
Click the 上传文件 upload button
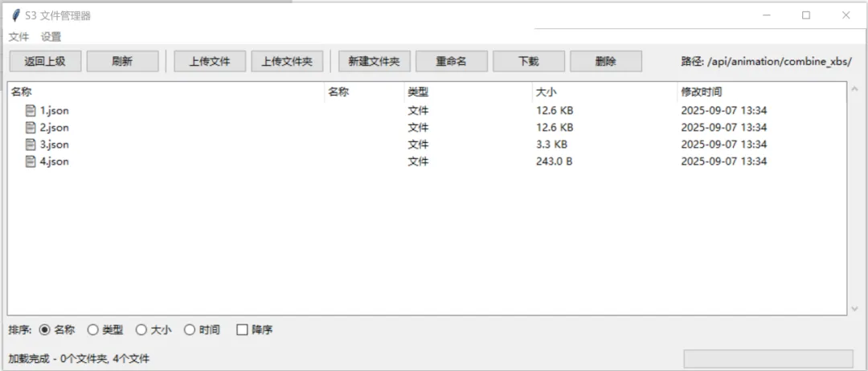[x=209, y=61]
